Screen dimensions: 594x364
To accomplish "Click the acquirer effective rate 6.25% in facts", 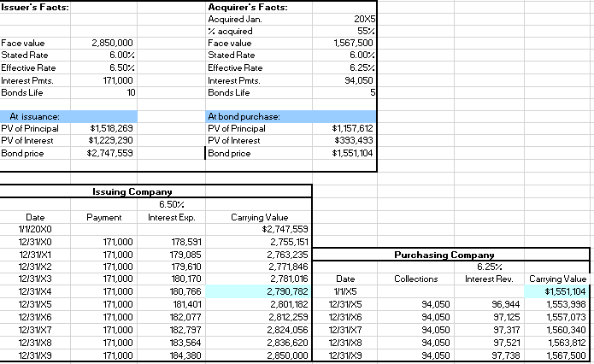I will 362,68.
